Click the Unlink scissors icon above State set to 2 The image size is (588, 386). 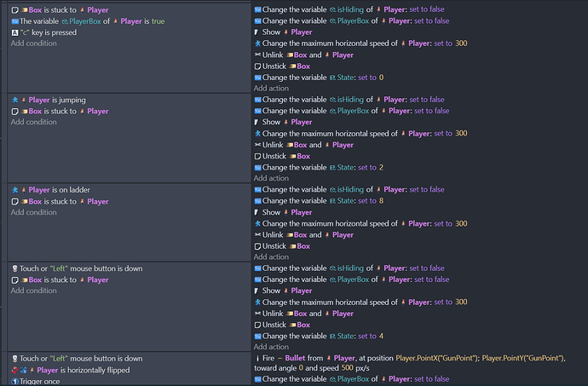tap(258, 145)
